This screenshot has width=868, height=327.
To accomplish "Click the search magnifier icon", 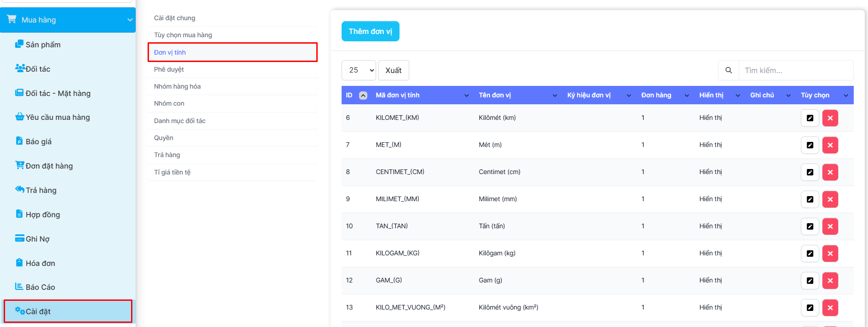I will point(729,70).
